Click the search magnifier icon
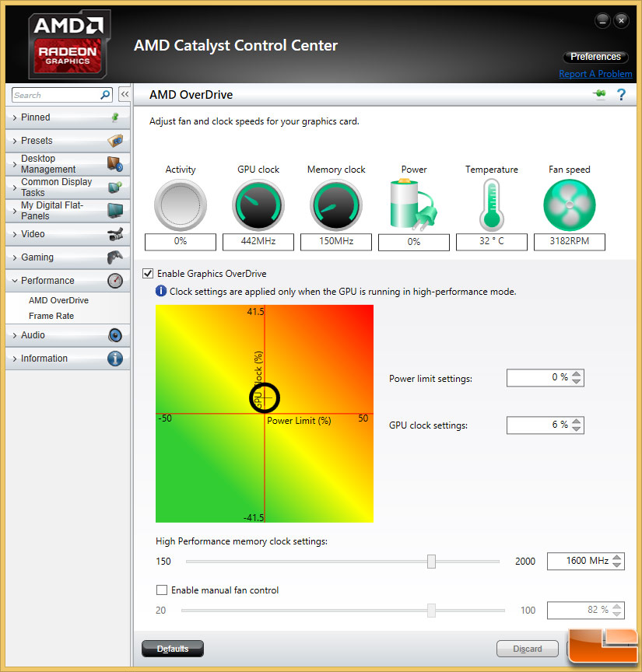The image size is (642, 672). (105, 95)
